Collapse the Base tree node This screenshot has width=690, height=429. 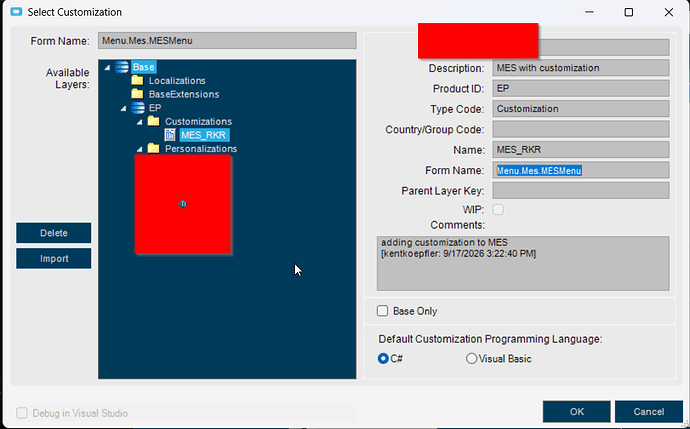(x=107, y=67)
